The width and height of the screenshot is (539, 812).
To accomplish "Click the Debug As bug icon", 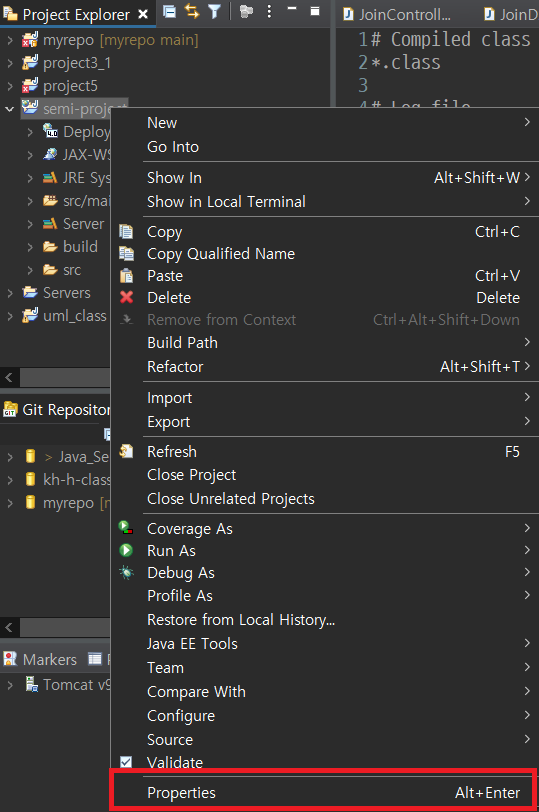I will pos(126,572).
